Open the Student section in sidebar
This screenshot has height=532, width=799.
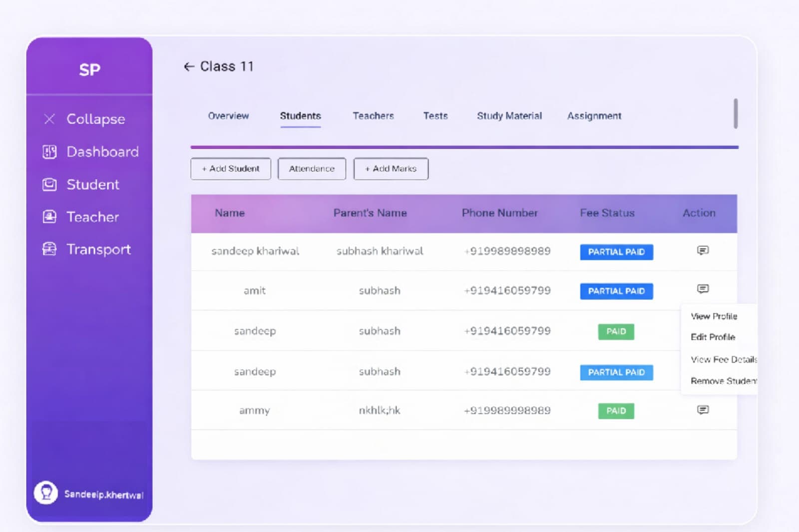[93, 185]
